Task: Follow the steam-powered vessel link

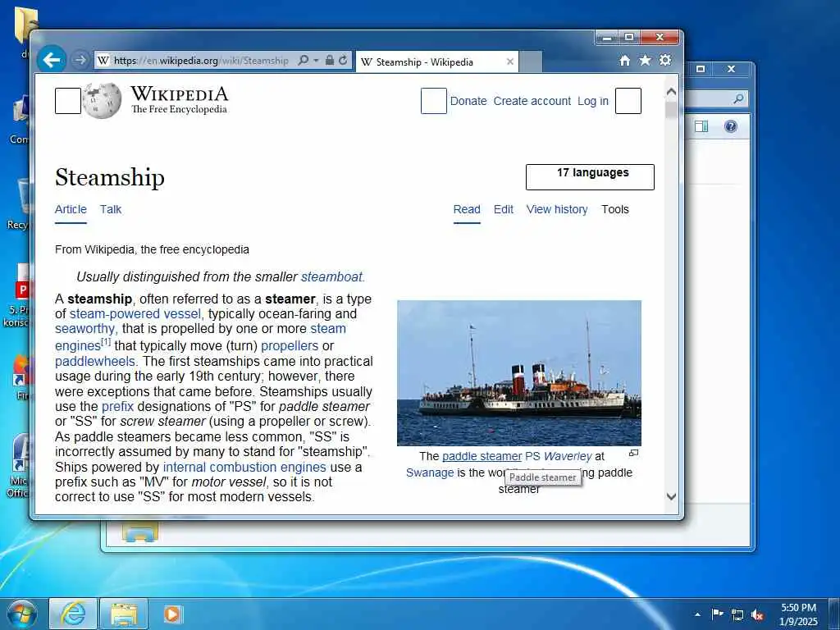Action: pos(135,314)
